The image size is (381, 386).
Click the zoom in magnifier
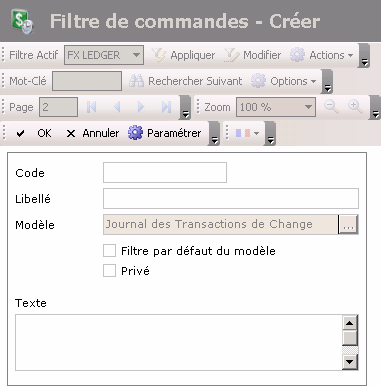pyautogui.click(x=355, y=107)
